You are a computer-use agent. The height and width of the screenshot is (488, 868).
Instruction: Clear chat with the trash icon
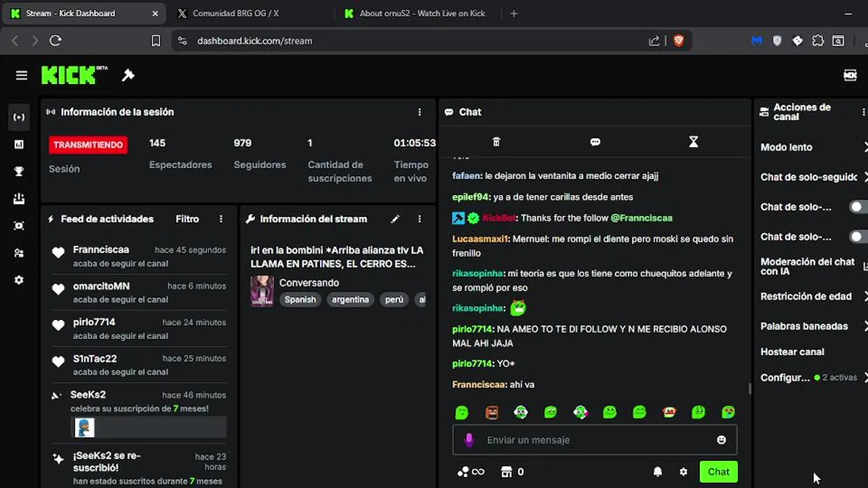pyautogui.click(x=496, y=142)
